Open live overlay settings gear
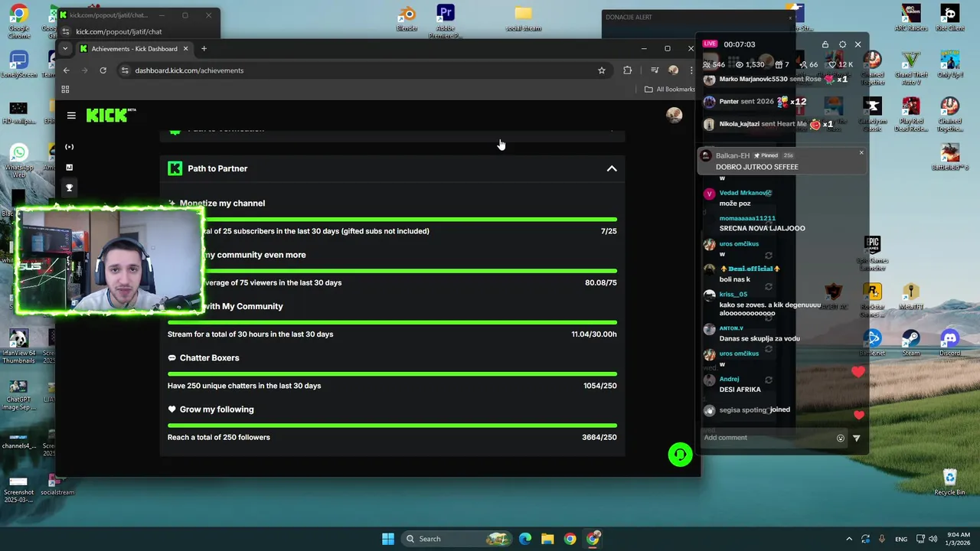The height and width of the screenshot is (551, 980). click(842, 44)
